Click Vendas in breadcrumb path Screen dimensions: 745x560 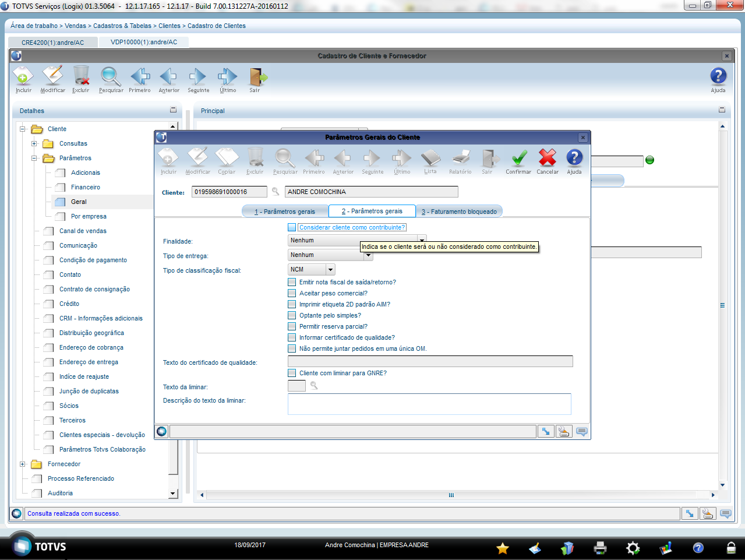pyautogui.click(x=75, y=26)
